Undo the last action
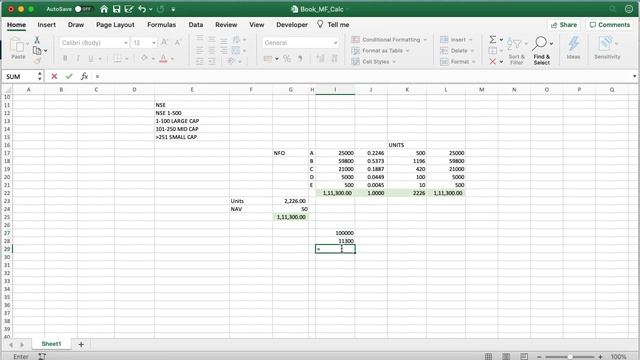Viewport: 640px width, 360px height. pos(142,9)
